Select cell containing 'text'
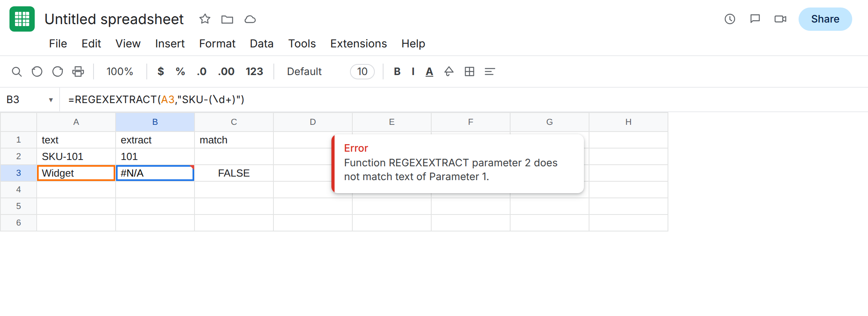 tap(76, 140)
